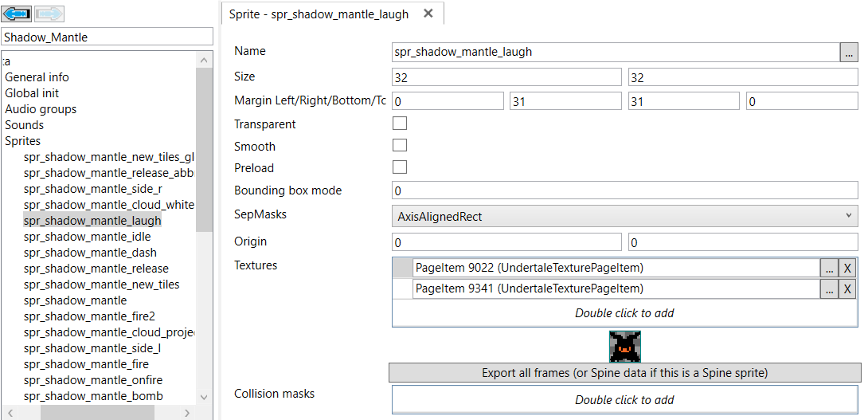Select spr_shadow_mantle_bomb sprite

(93, 396)
